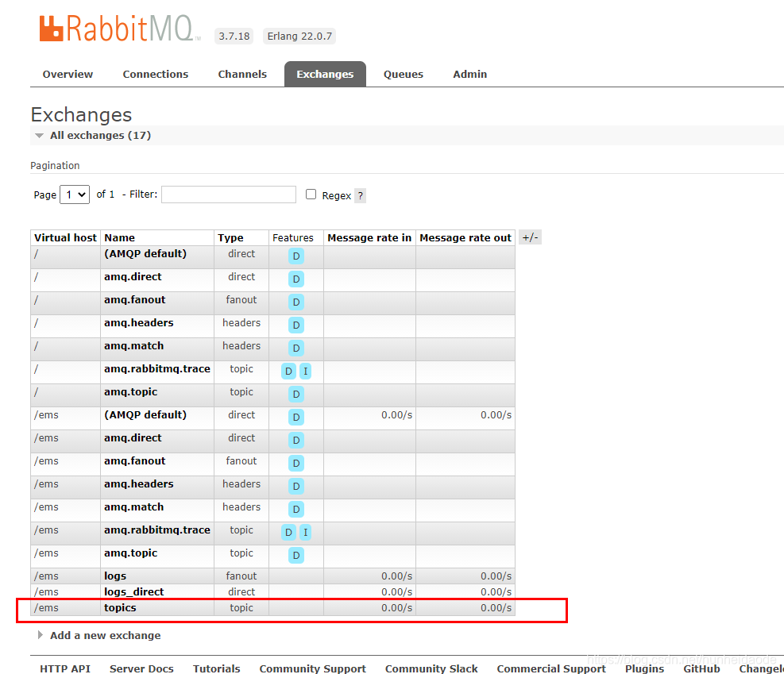The height and width of the screenshot is (674, 784).
Task: Switch to the Queues tab
Action: (x=403, y=74)
